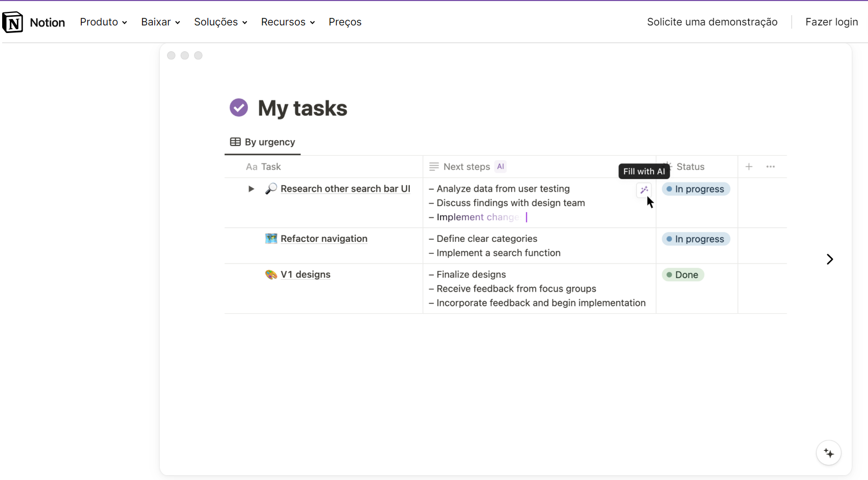The height and width of the screenshot is (480, 868).
Task: Expand the Research other search bar UI row
Action: [x=251, y=189]
